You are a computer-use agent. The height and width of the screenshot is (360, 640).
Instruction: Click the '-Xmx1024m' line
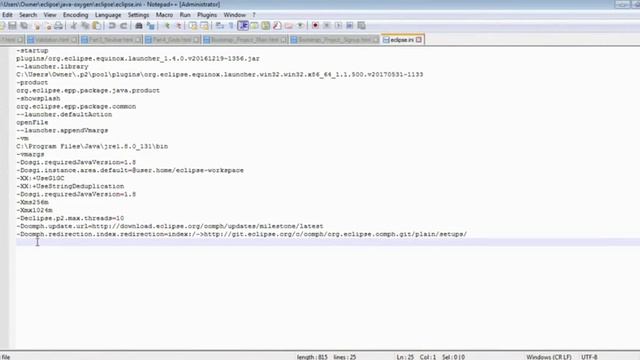point(35,210)
